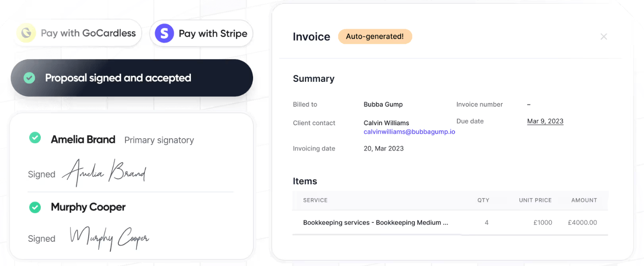Click the AMOUNT column header
The image size is (644, 266).
584,200
